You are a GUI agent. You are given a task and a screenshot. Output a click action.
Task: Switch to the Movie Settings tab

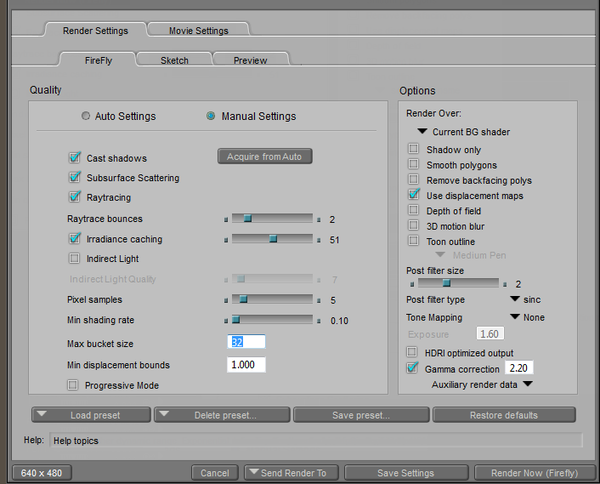[197, 31]
